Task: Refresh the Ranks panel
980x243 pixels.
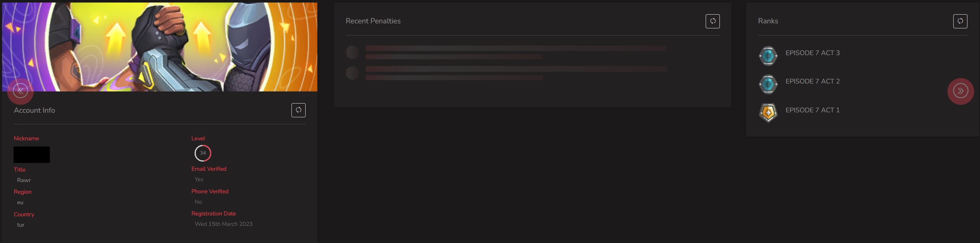Action: tap(960, 21)
